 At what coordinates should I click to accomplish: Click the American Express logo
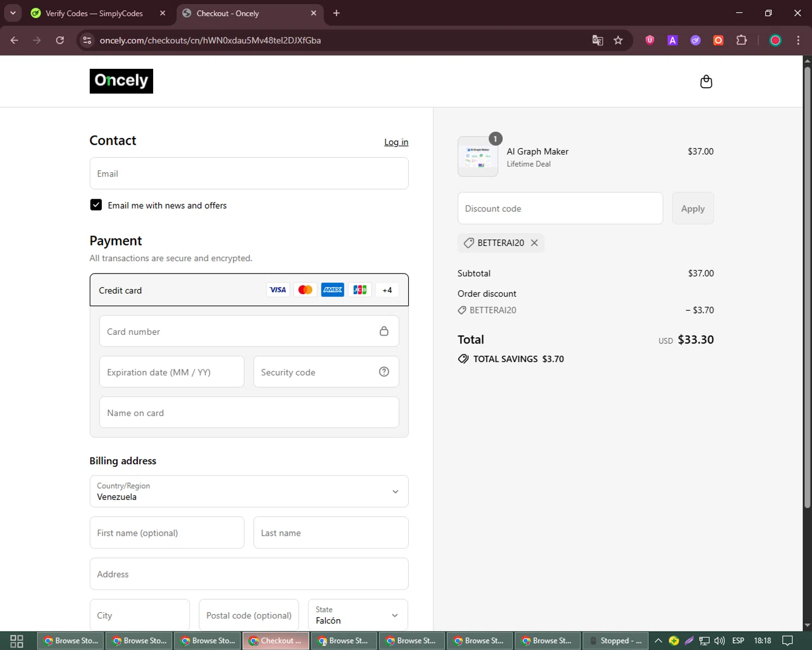[x=332, y=290]
